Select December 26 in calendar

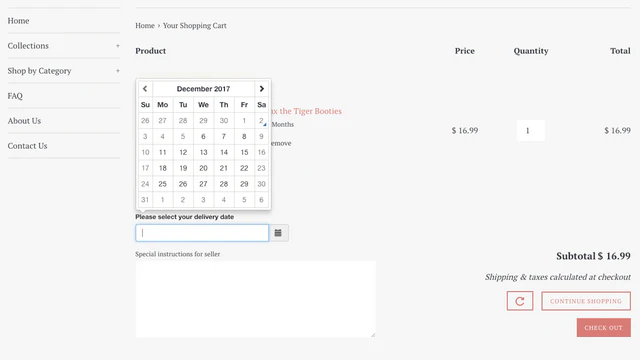183,184
